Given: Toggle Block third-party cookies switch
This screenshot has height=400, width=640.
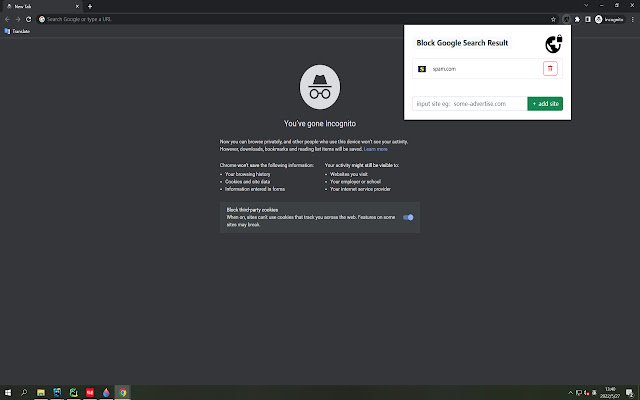Looking at the screenshot, I should click(x=408, y=217).
